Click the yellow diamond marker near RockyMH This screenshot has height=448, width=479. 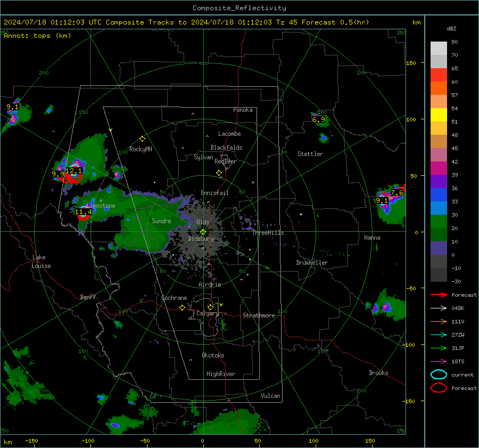[x=142, y=139]
